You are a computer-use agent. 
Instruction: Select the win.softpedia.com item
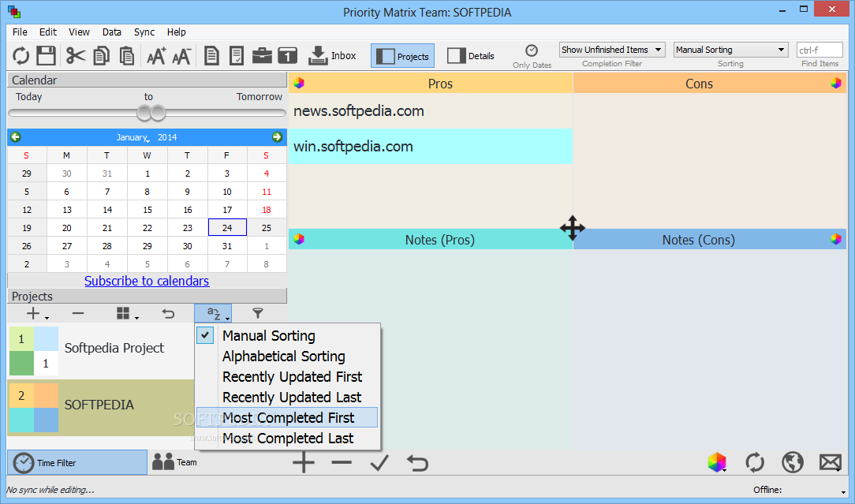(430, 147)
